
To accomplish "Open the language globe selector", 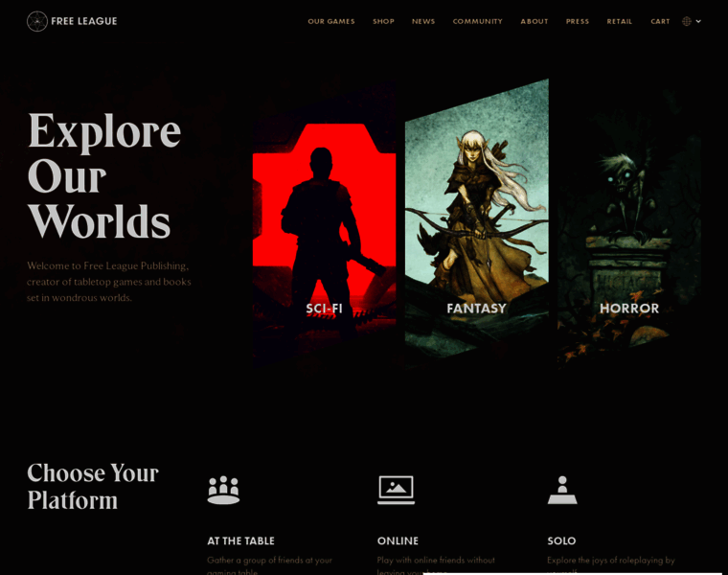I will [x=692, y=21].
